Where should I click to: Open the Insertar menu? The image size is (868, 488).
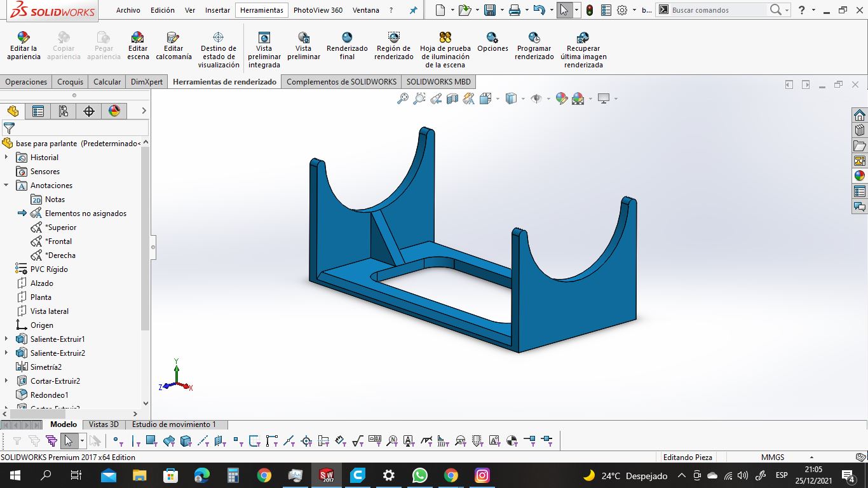point(217,10)
